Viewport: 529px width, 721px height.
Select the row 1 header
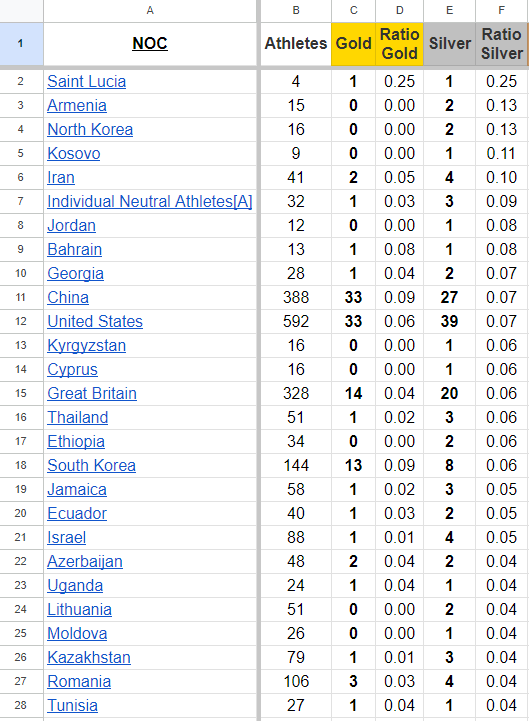pyautogui.click(x=21, y=44)
